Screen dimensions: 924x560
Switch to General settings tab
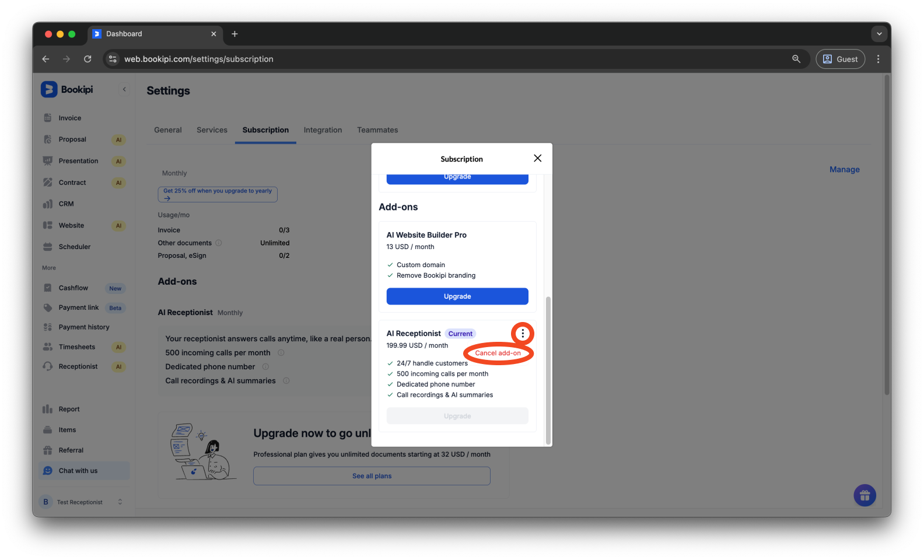(x=168, y=130)
